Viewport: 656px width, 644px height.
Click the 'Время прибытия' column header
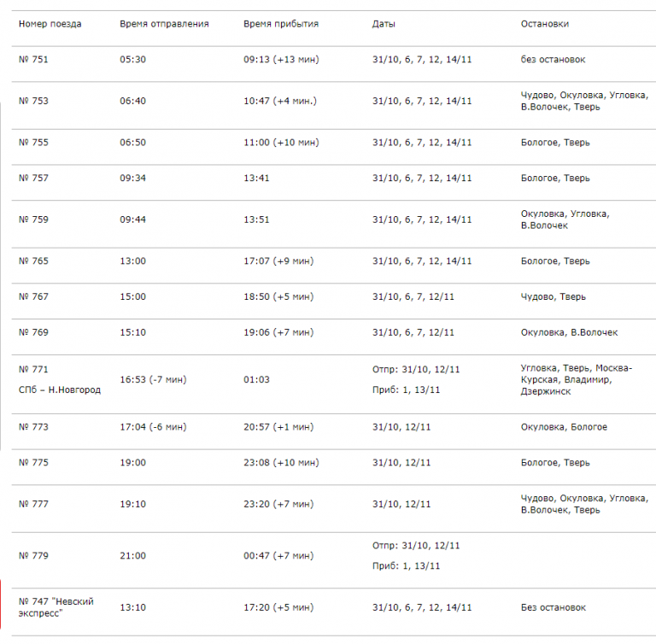281,24
